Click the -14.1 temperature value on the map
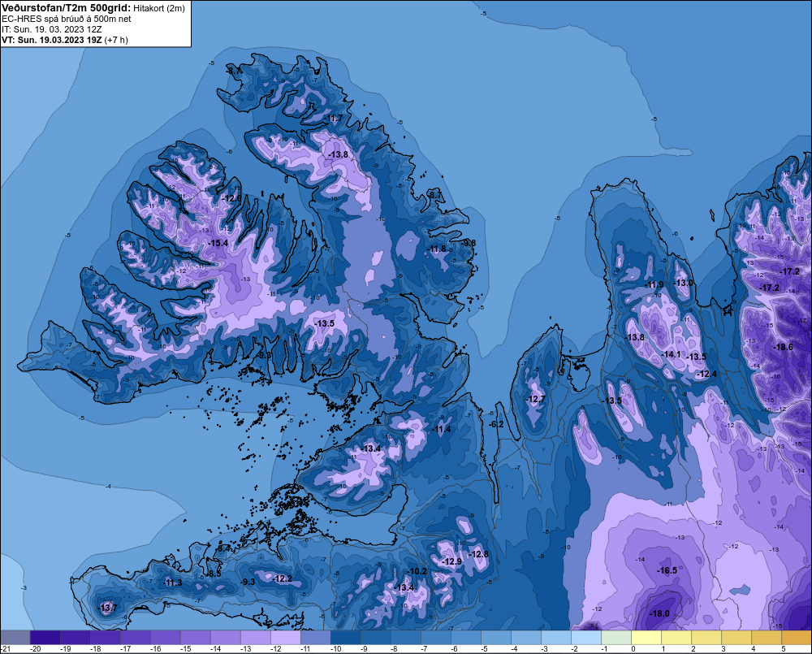The width and height of the screenshot is (812, 654). (x=672, y=354)
